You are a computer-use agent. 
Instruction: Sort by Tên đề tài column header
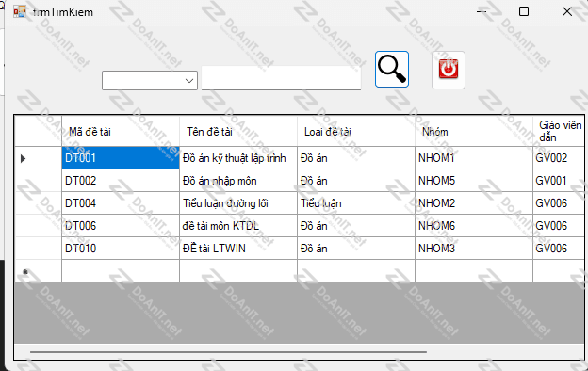(238, 132)
